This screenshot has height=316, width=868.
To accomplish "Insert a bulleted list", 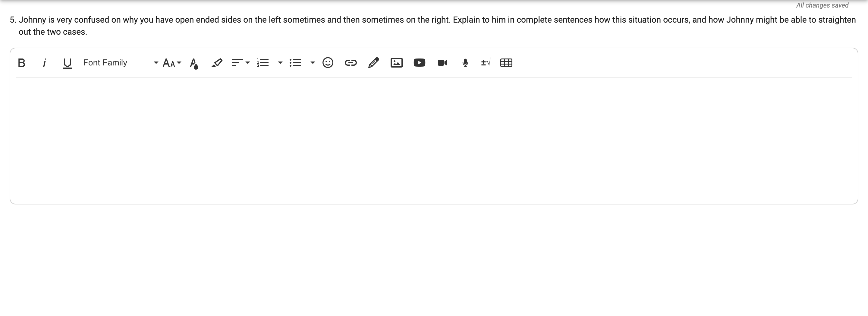I will coord(295,63).
